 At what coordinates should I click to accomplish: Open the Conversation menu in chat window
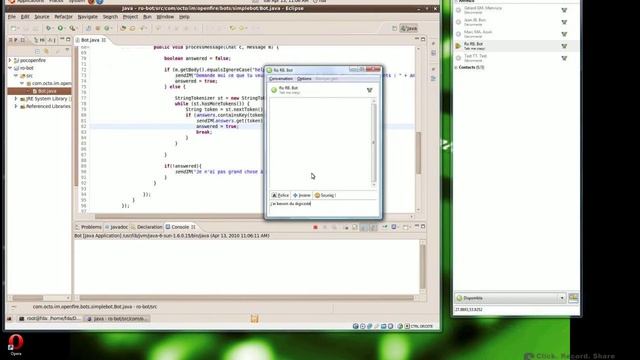281,79
